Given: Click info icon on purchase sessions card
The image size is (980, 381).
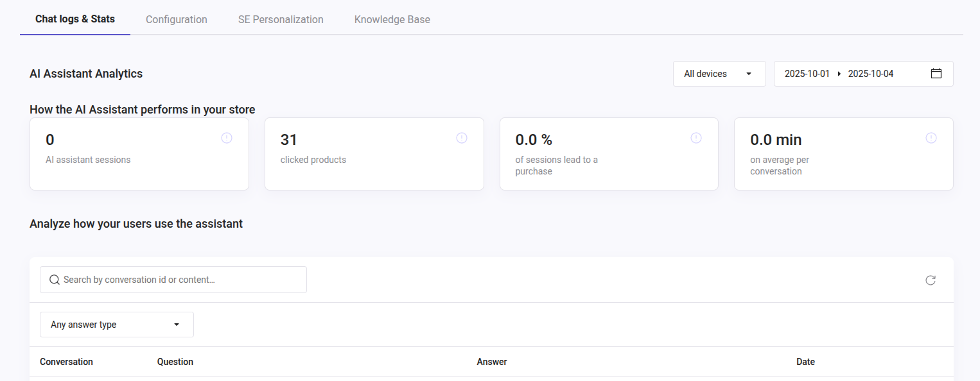Looking at the screenshot, I should [696, 138].
